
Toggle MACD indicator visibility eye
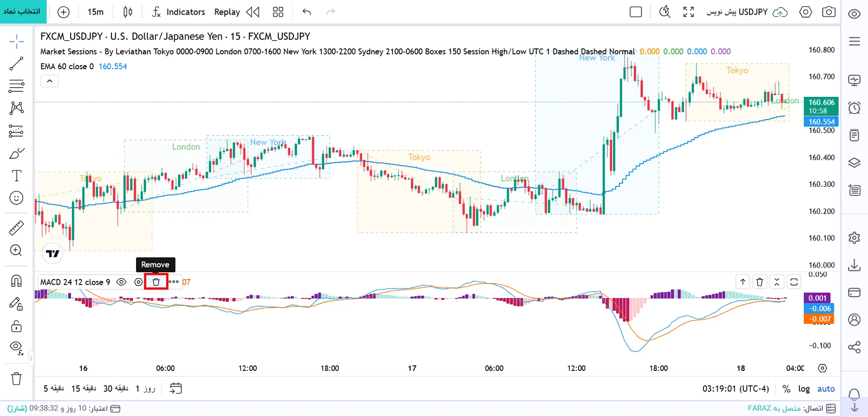tap(121, 282)
